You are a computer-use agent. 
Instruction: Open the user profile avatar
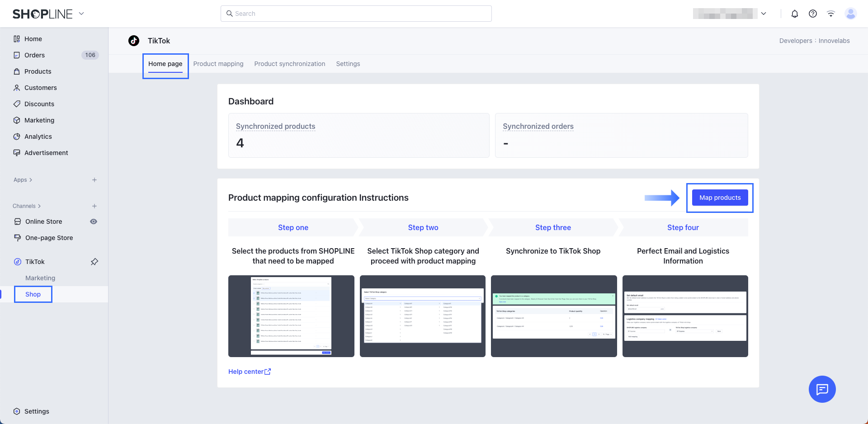[851, 14]
